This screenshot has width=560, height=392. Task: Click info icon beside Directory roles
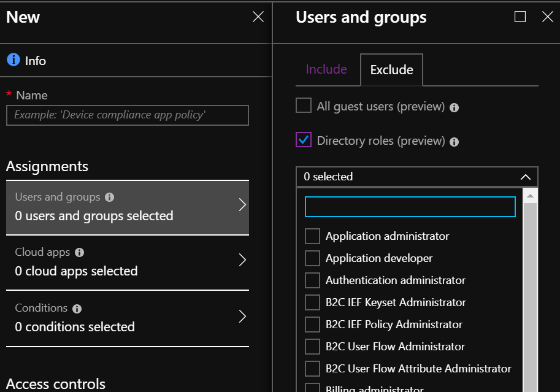click(454, 142)
